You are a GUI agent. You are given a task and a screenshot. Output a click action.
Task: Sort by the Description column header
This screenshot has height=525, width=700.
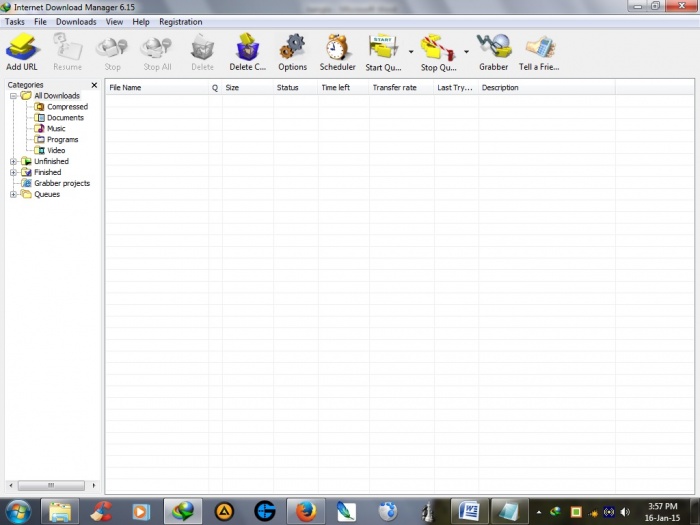(x=547, y=88)
